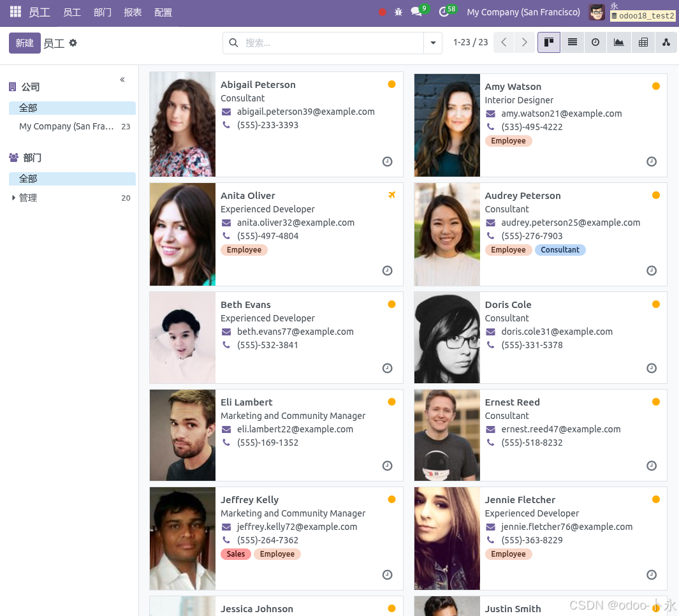Switch to Activity view
The image size is (679, 616).
pos(595,43)
